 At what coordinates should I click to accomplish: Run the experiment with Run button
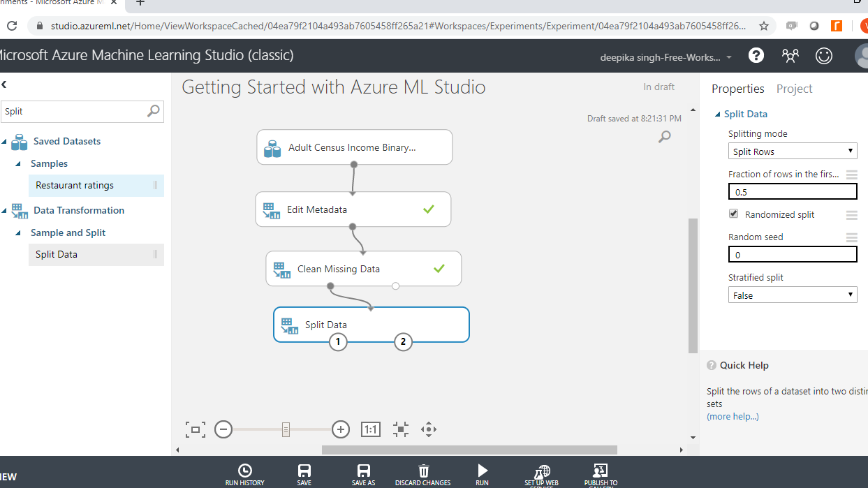tap(483, 475)
